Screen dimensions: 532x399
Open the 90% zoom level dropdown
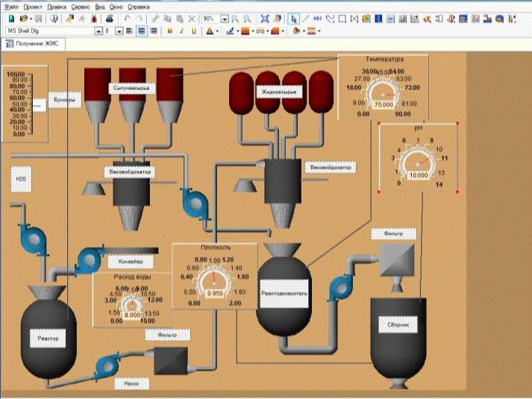(225, 18)
